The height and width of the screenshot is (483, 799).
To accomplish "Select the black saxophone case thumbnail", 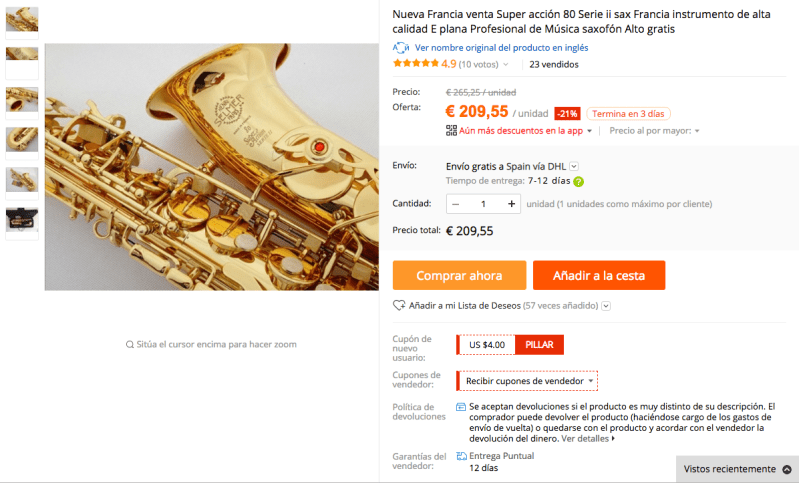I will (x=22, y=219).
